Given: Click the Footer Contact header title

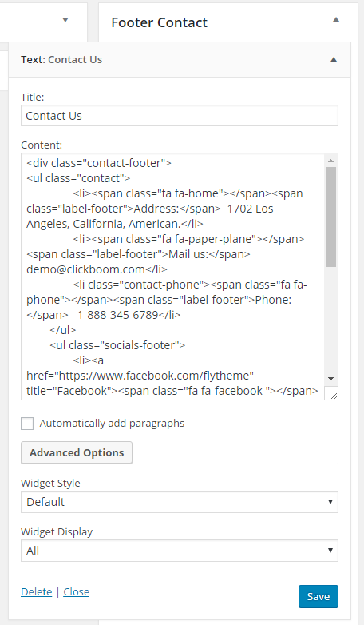Looking at the screenshot, I should (160, 22).
